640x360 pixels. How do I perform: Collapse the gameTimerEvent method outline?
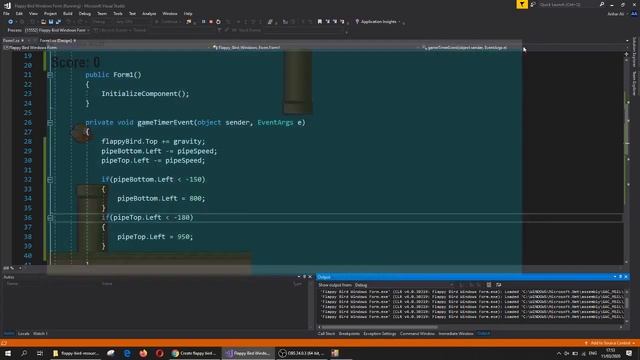click(50, 122)
